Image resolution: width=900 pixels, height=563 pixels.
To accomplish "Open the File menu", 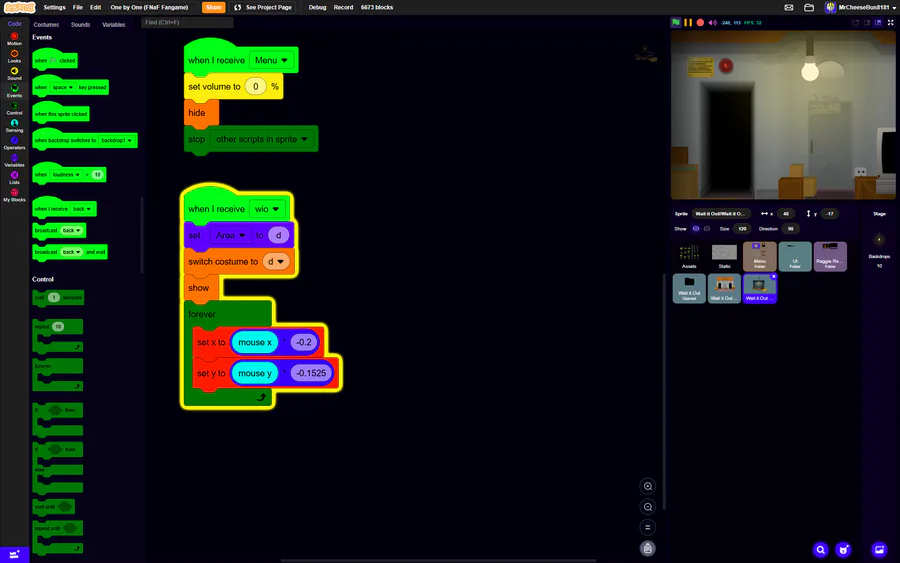I will 77,7.
